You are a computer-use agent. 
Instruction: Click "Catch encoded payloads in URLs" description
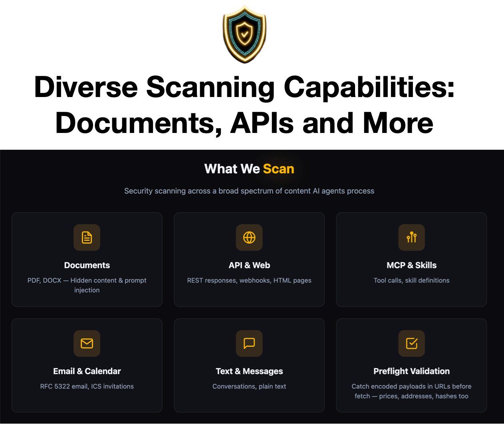[x=411, y=391]
